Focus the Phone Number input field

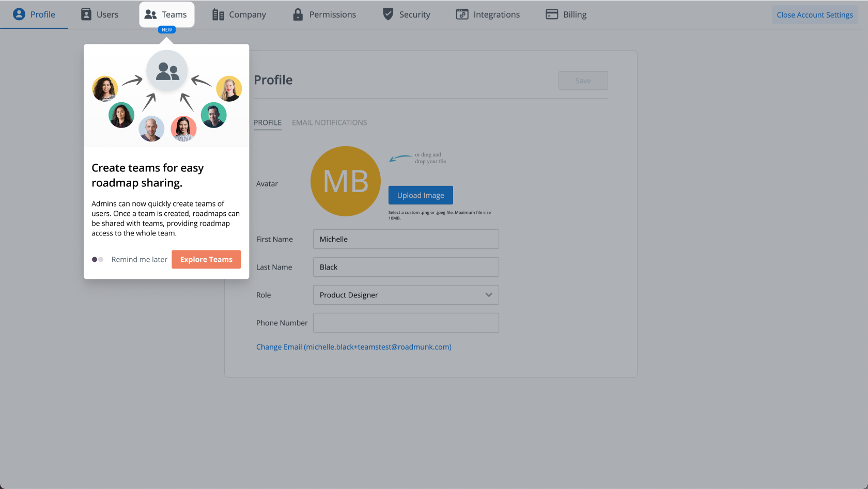406,323
